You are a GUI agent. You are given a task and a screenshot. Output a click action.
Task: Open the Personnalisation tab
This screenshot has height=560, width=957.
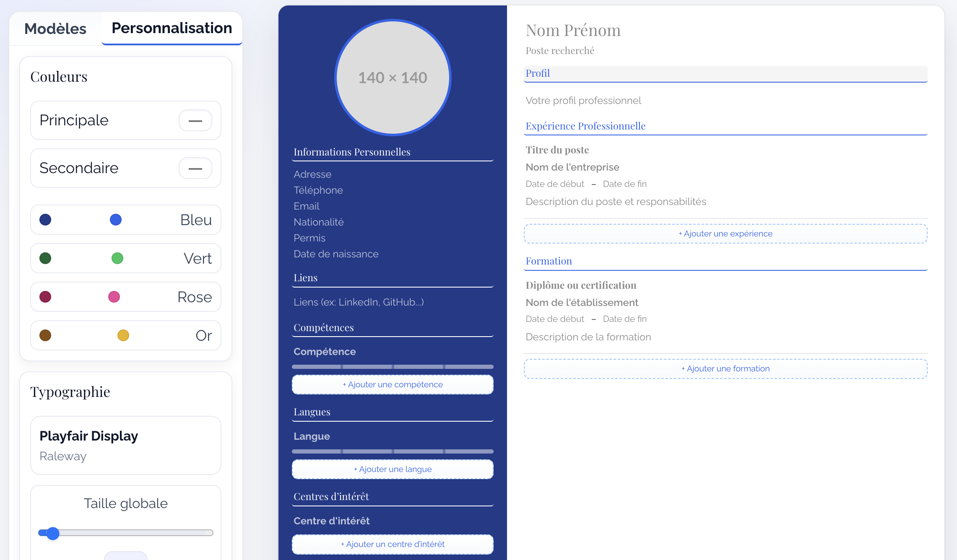pyautogui.click(x=172, y=28)
